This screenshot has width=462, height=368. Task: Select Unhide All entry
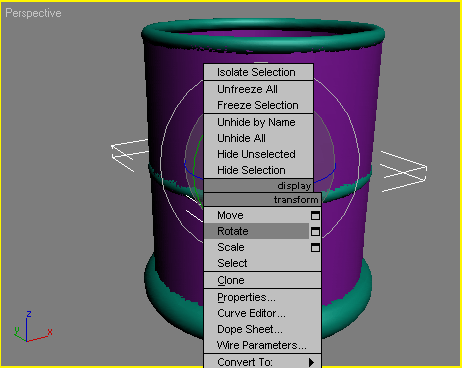259,138
